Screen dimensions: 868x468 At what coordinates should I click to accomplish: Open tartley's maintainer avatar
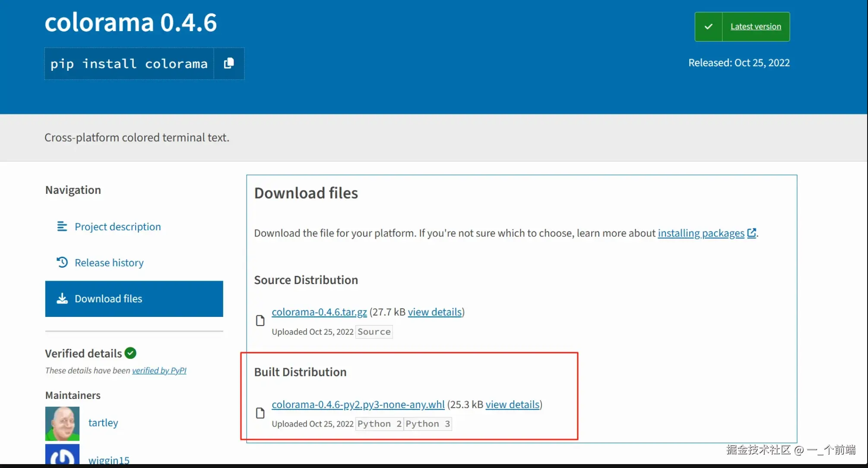click(x=62, y=423)
